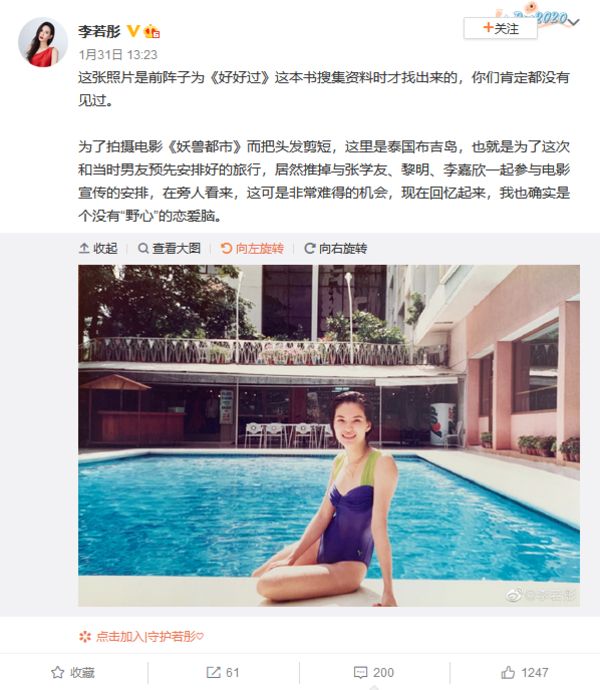Screen dimensions: 600x690
Task: Open comments via speech bubble 200
Action: point(374,672)
